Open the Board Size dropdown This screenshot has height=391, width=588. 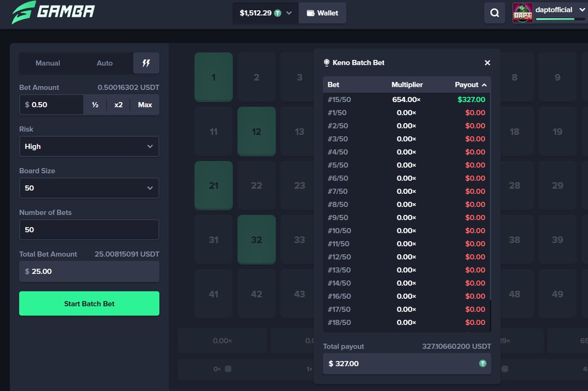coord(89,188)
